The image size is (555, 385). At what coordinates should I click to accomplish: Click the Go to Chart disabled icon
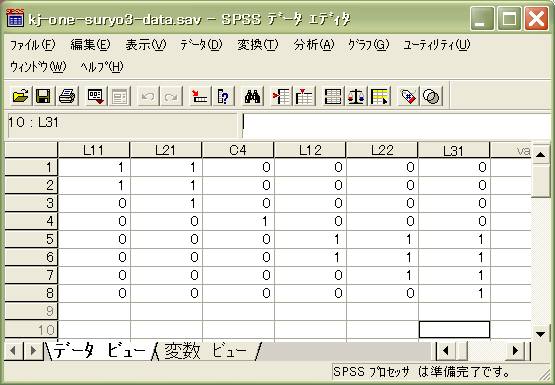click(119, 96)
